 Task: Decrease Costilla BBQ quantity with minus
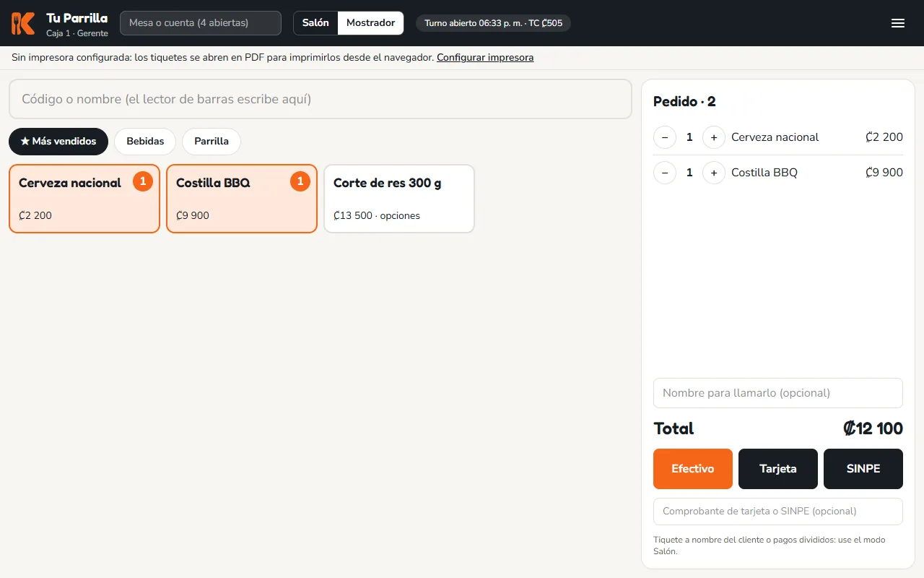tap(665, 173)
